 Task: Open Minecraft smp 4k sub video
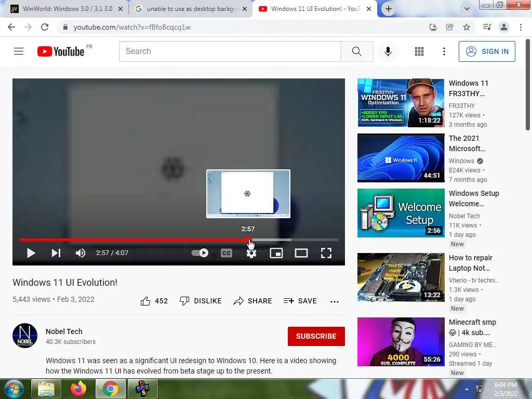[x=401, y=342]
